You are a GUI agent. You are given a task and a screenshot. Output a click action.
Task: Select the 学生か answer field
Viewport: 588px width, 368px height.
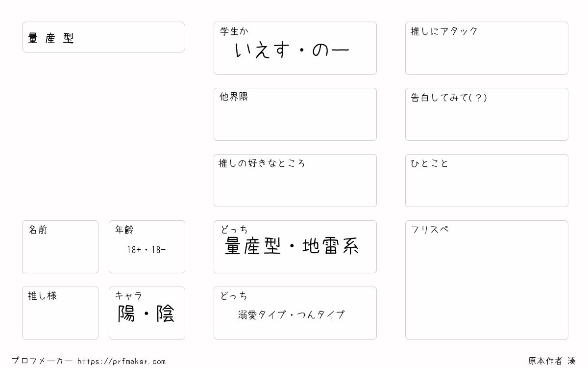(295, 48)
